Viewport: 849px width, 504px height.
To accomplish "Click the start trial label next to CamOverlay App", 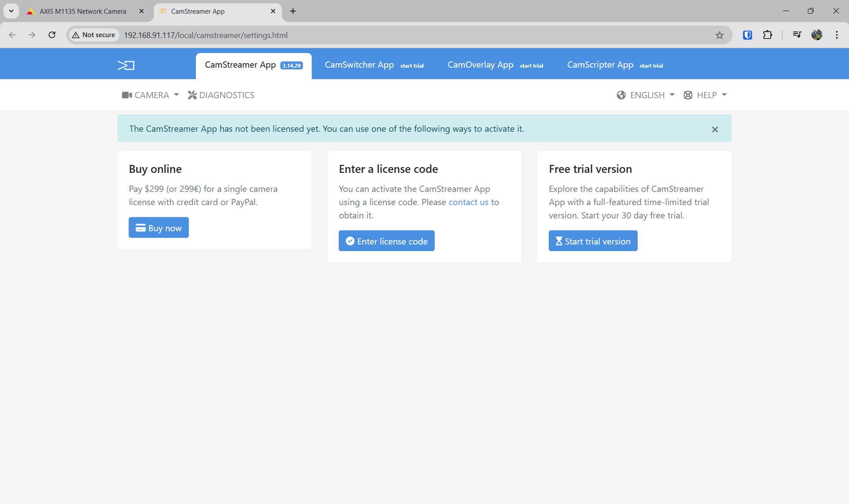I will pyautogui.click(x=531, y=66).
